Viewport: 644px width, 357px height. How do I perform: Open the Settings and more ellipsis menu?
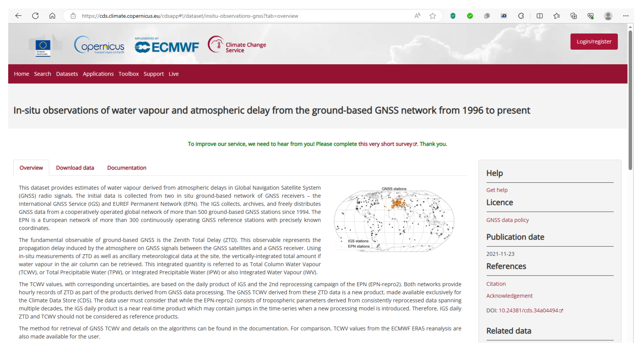[x=626, y=16]
